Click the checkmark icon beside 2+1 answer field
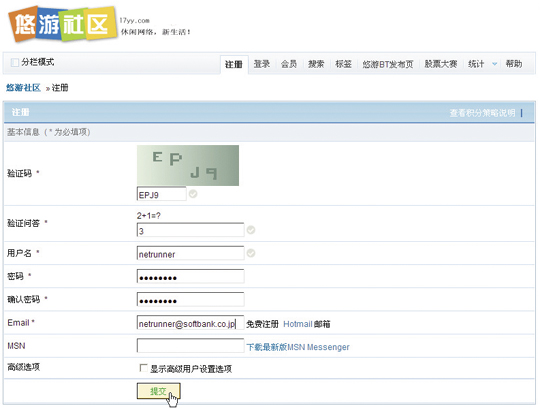 coord(251,230)
